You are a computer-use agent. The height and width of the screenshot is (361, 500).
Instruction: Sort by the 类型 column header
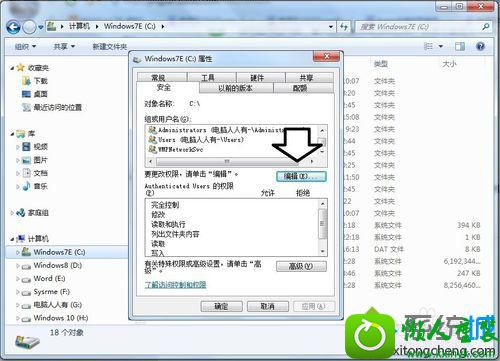(381, 64)
